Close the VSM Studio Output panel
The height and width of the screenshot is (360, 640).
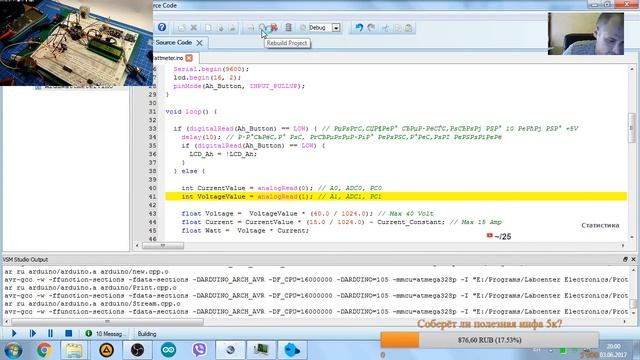(x=633, y=259)
